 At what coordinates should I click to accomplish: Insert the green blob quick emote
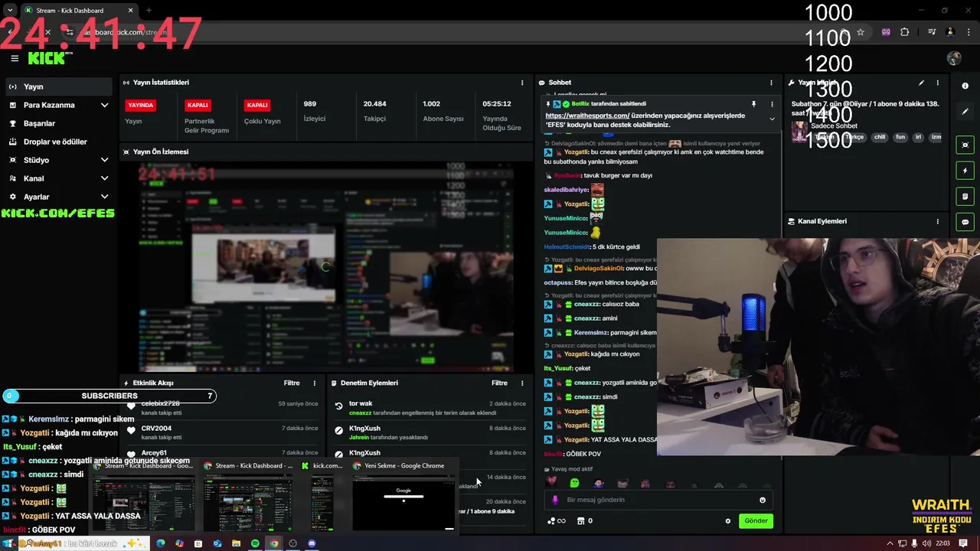pos(574,483)
